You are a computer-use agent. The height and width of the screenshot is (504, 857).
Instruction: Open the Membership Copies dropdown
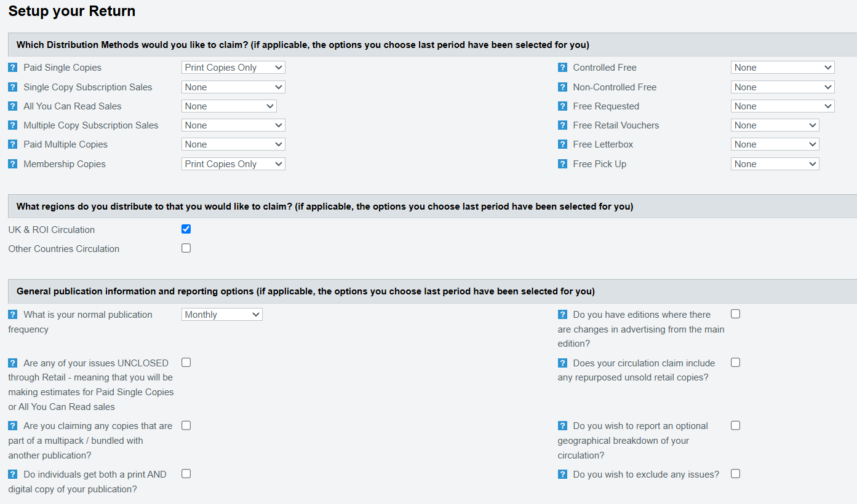pyautogui.click(x=233, y=164)
